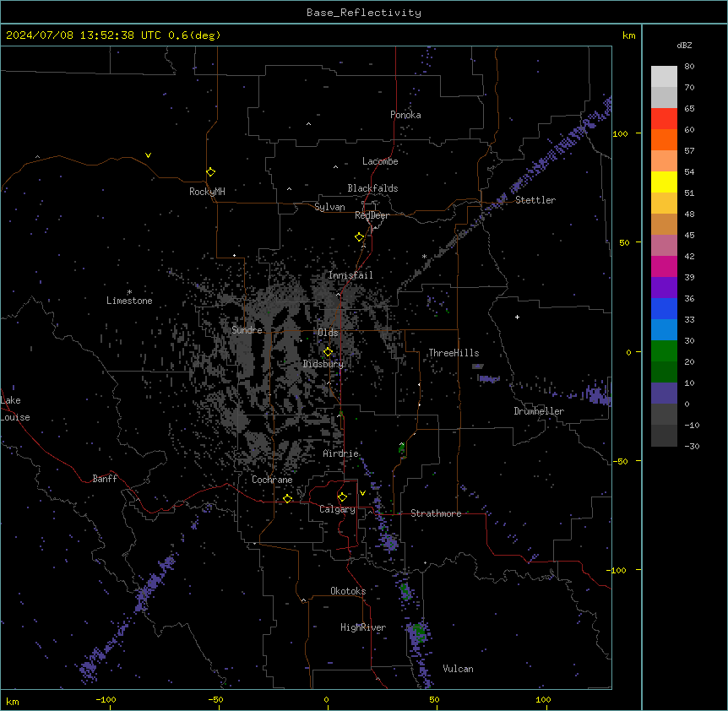The height and width of the screenshot is (711, 728).
Task: Select the Okotoks label
Action: click(x=348, y=591)
